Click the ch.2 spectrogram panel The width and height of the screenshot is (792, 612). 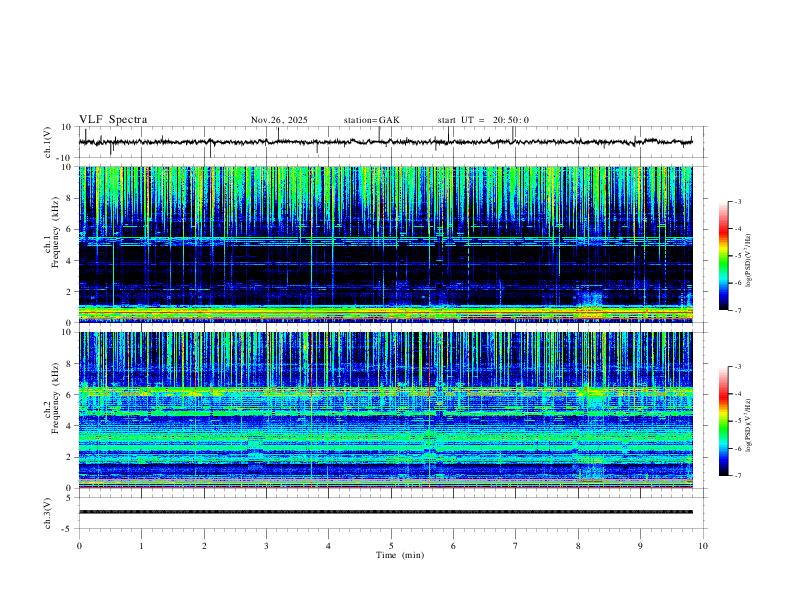coord(385,410)
